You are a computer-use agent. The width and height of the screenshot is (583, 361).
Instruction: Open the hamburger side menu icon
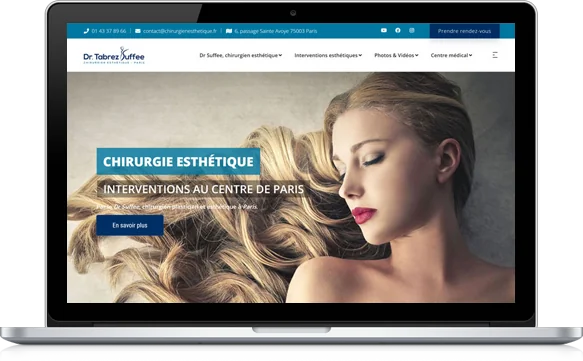click(495, 55)
